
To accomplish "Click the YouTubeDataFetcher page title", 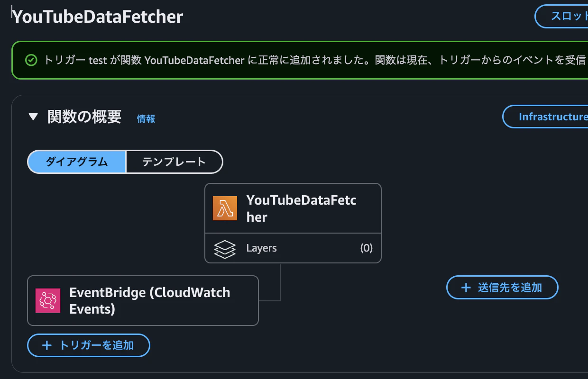I will coord(97,17).
